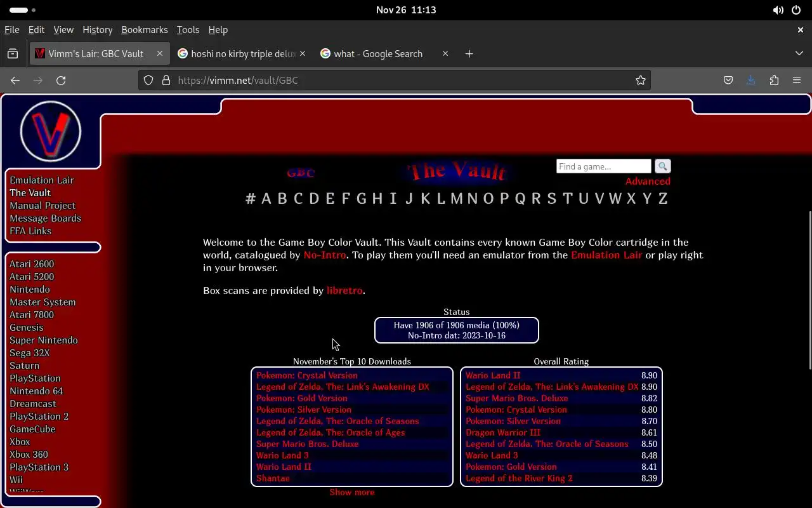The width and height of the screenshot is (812, 508).
Task: Open the File menu
Action: tap(11, 30)
